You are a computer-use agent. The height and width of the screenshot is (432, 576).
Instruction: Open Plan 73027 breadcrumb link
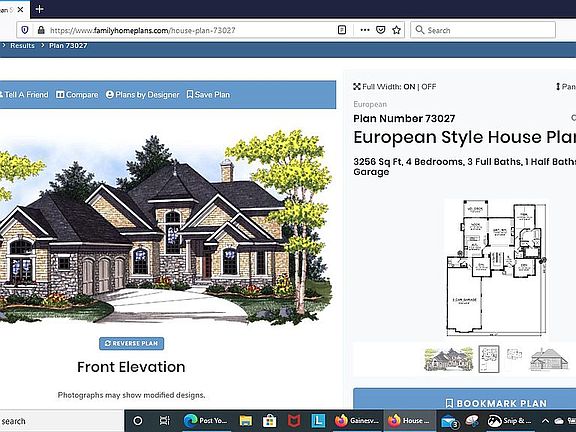pos(68,46)
